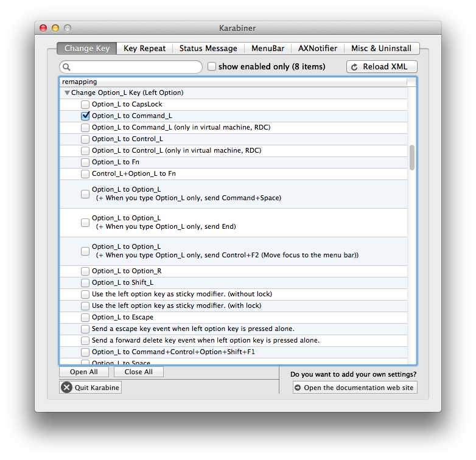The height and width of the screenshot is (460, 476).
Task: Go to MenuBar tab
Action: click(x=268, y=48)
